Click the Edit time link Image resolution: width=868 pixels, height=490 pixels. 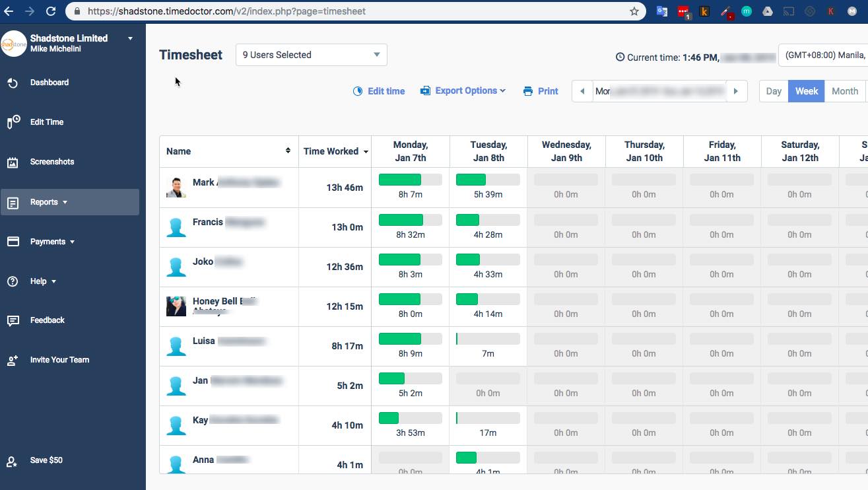click(x=386, y=91)
